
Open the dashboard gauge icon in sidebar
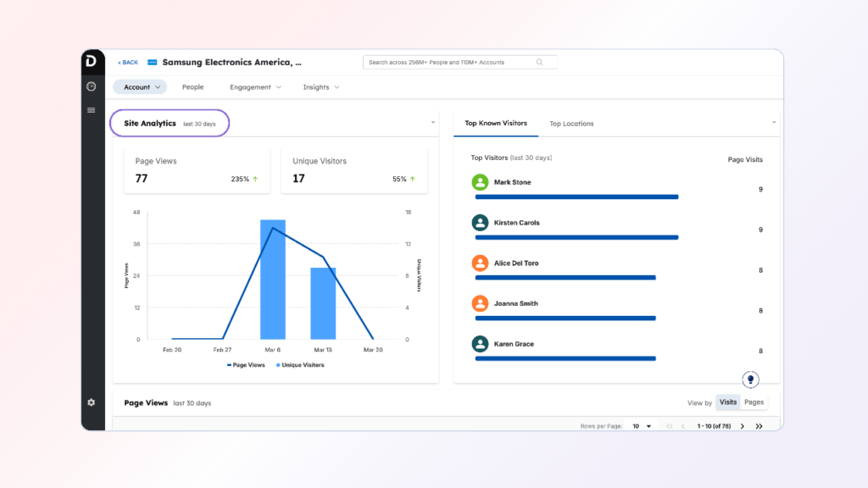(x=92, y=86)
